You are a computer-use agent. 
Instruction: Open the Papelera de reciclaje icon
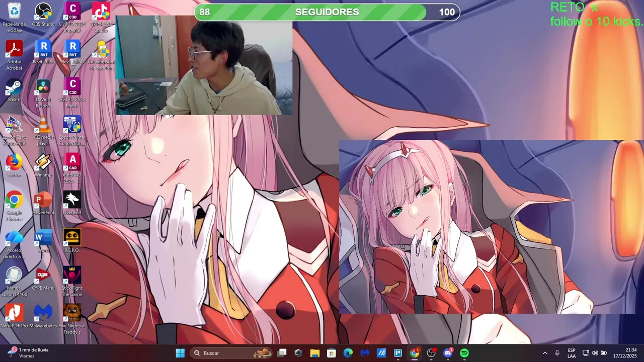coord(14,17)
